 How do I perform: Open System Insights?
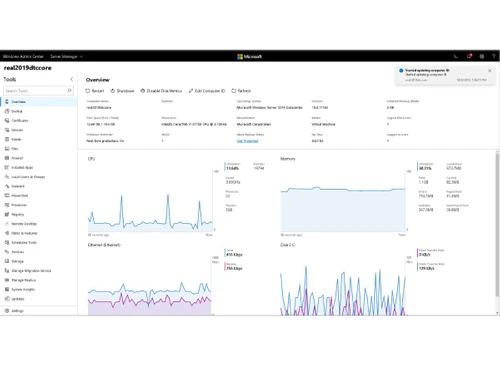[x=39, y=289]
